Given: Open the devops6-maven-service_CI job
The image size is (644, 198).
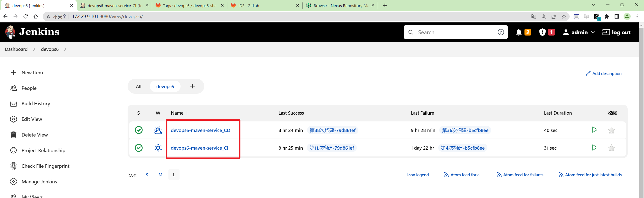Looking at the screenshot, I should click(x=199, y=148).
